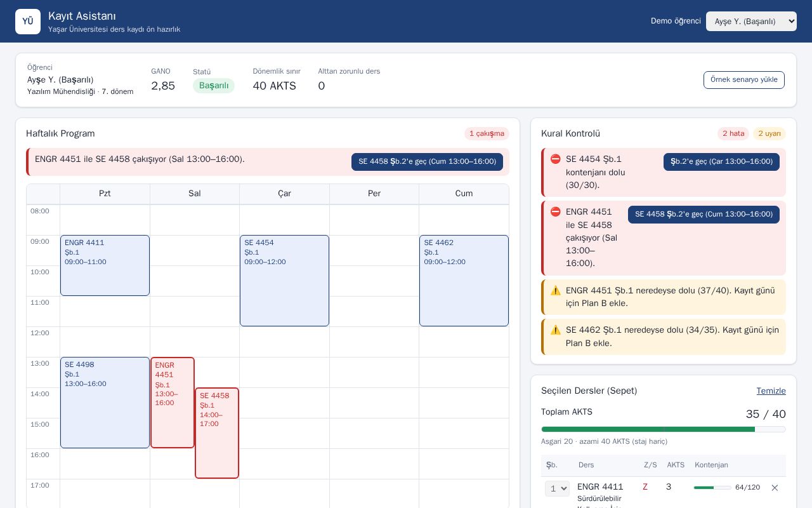This screenshot has width=812, height=508.
Task: Click the Haftalık Program heading
Action: coord(60,133)
